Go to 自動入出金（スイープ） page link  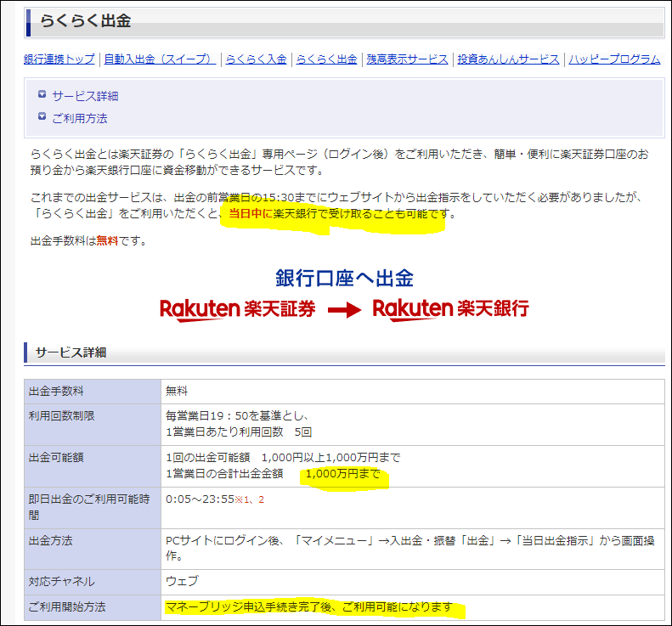(x=160, y=59)
